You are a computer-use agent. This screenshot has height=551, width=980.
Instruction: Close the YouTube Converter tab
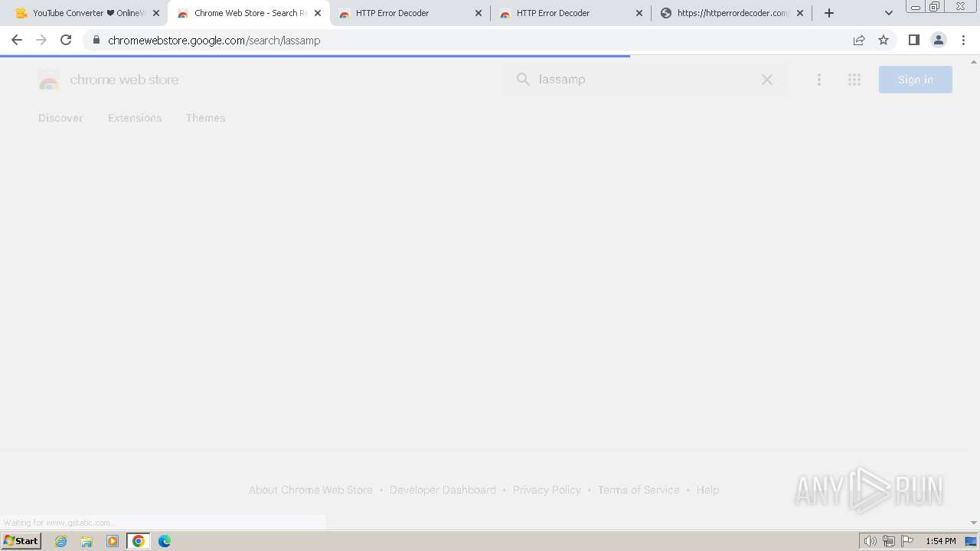click(156, 13)
